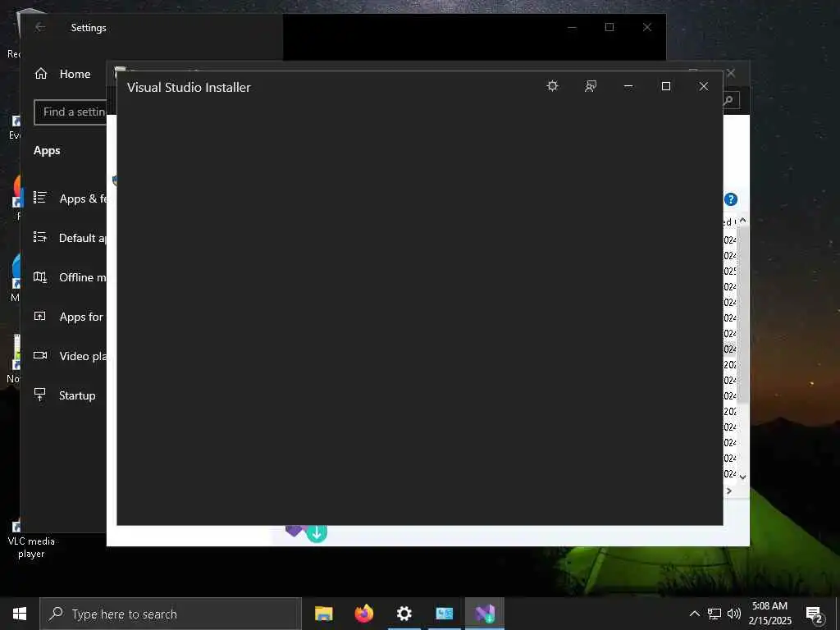Open Default apps in Settings sidebar
Screen dimensions: 840x630
pos(70,238)
